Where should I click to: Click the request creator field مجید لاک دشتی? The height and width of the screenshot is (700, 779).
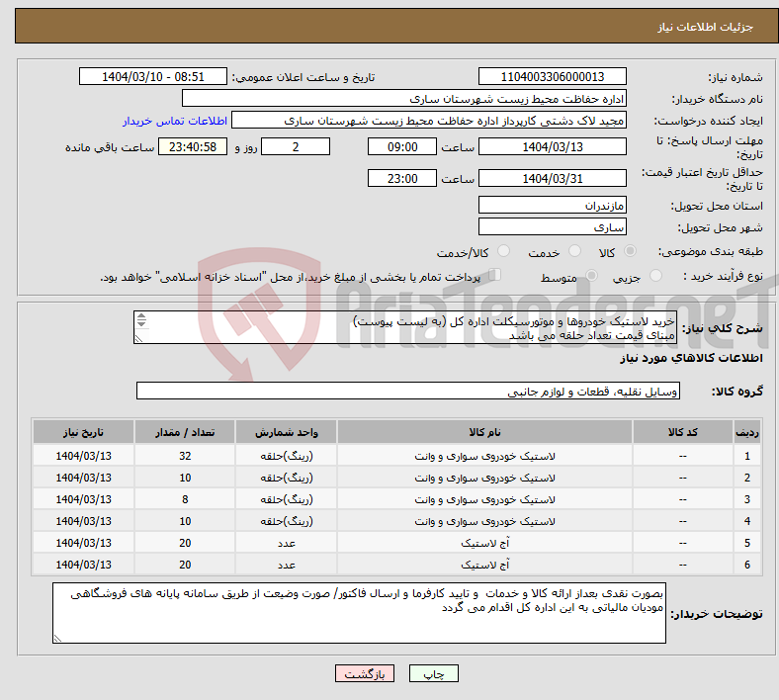[429, 121]
